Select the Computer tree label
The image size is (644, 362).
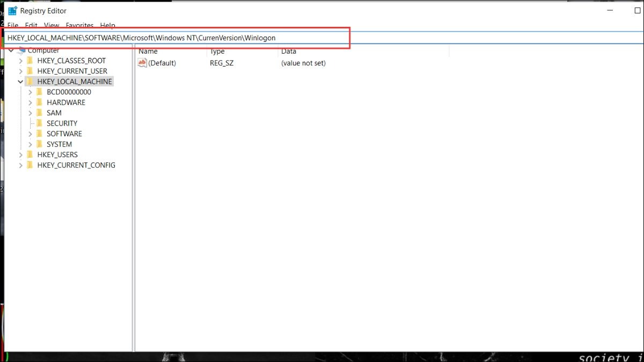pyautogui.click(x=43, y=50)
